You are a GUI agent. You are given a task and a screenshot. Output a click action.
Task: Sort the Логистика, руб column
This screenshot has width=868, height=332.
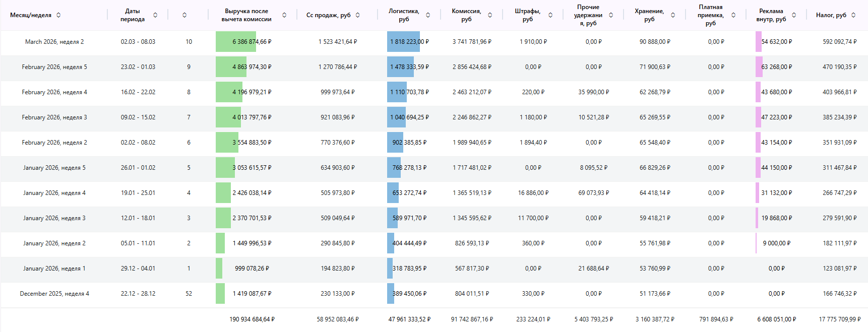click(428, 15)
